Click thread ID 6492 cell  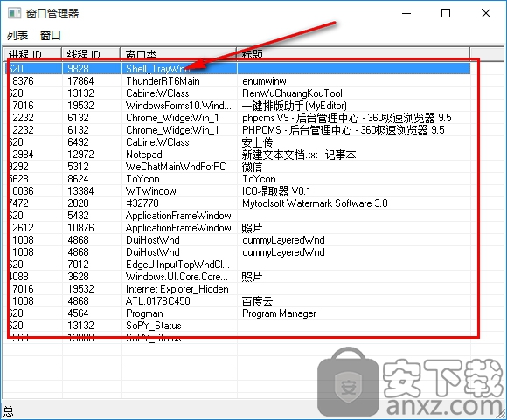click(79, 142)
